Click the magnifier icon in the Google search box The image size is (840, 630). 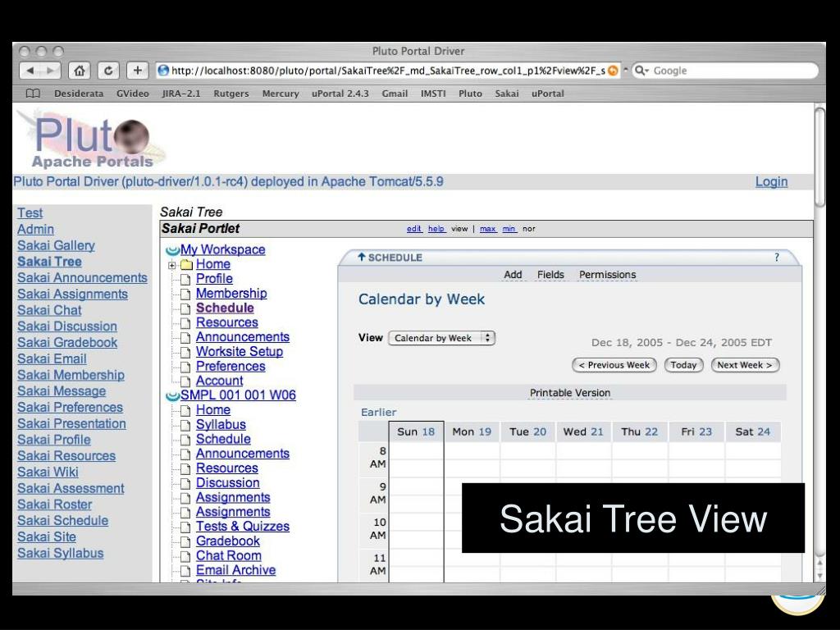(640, 71)
